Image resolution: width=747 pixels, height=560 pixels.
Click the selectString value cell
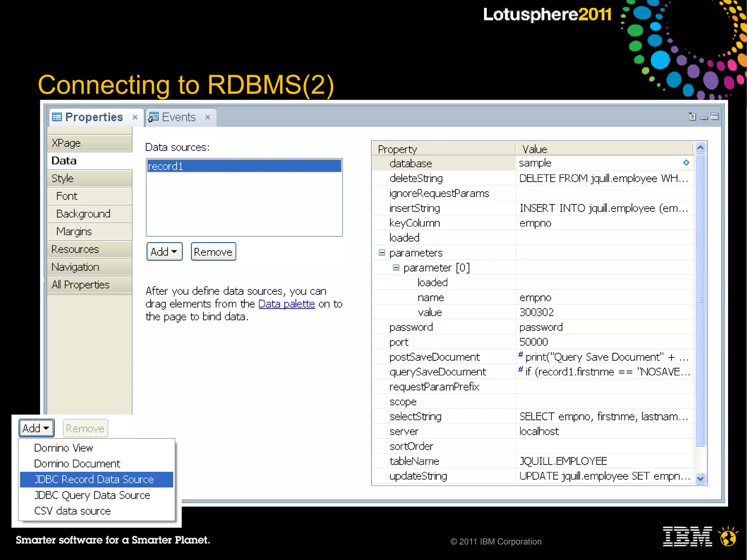click(604, 417)
